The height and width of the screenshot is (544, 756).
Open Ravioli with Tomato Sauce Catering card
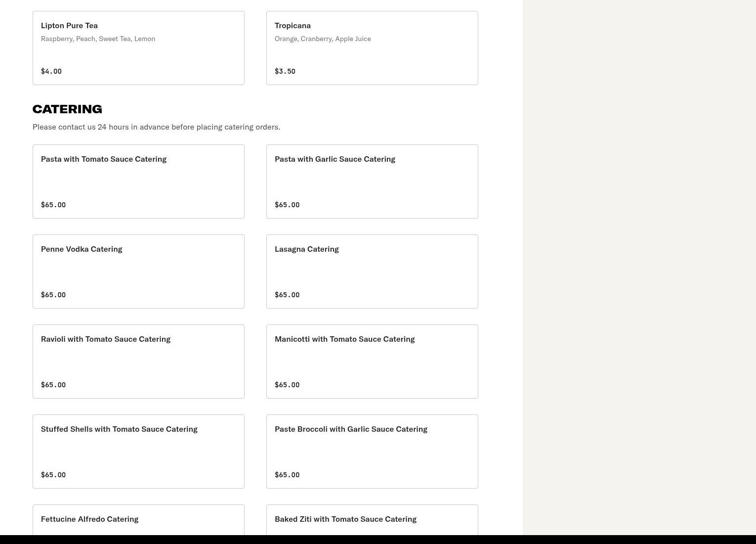(138, 362)
